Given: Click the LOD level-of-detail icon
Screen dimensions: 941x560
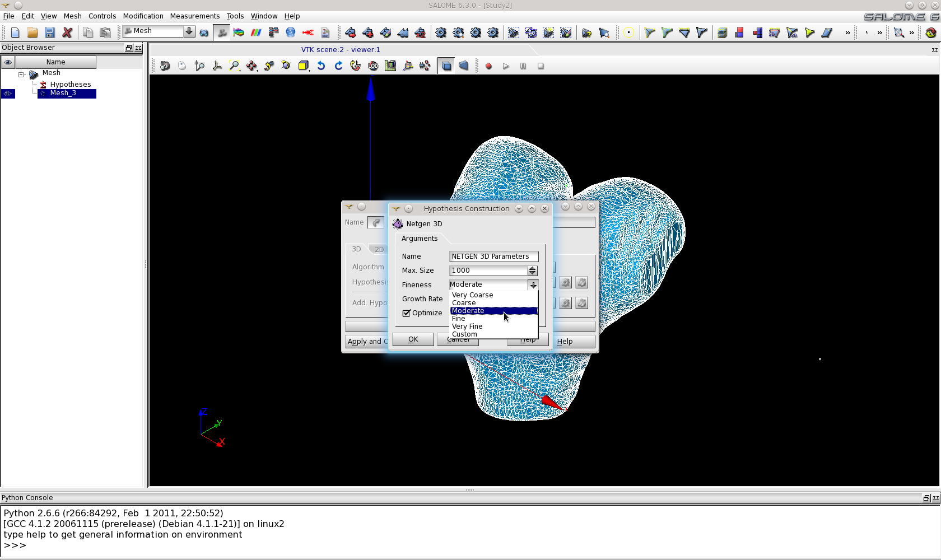Looking at the screenshot, I should point(373,66).
